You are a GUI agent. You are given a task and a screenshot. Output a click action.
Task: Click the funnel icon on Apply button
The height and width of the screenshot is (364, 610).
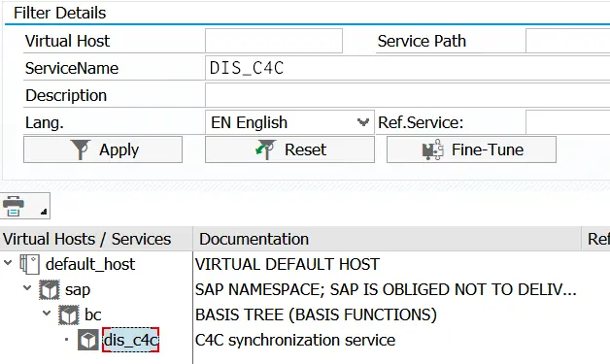(81, 149)
